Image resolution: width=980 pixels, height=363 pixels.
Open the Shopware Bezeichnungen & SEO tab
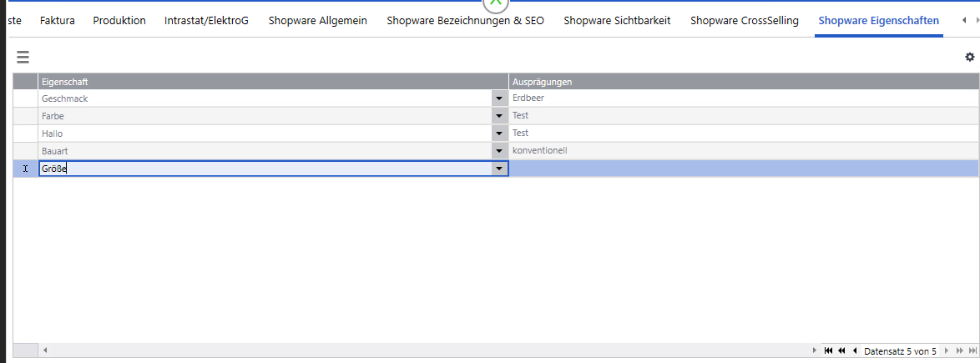pos(465,21)
